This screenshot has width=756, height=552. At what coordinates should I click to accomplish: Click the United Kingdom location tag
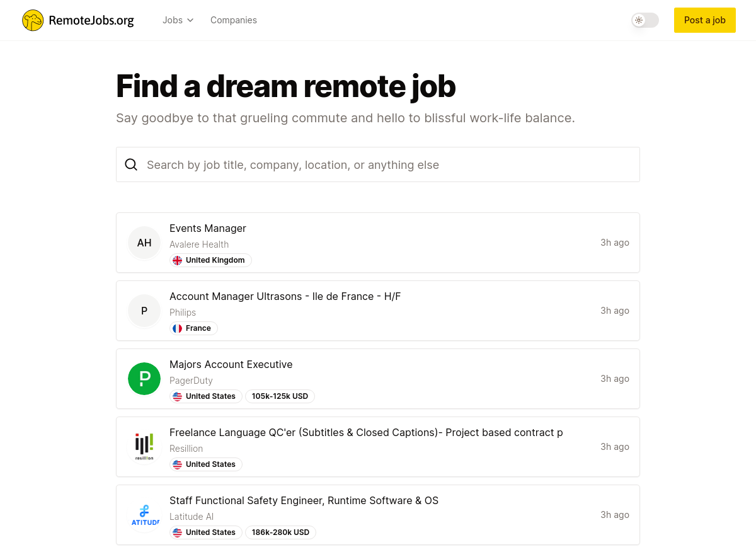click(210, 260)
